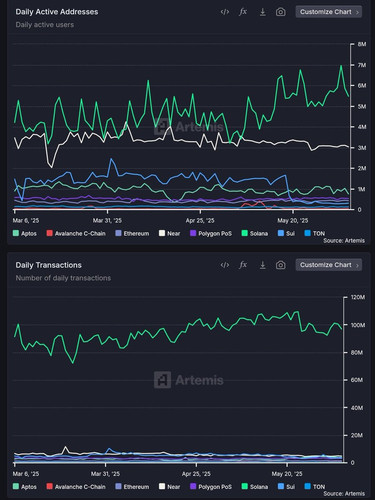Toggle Ethereum series in Daily Active Addresses legend
The width and height of the screenshot is (375, 500).
point(132,233)
